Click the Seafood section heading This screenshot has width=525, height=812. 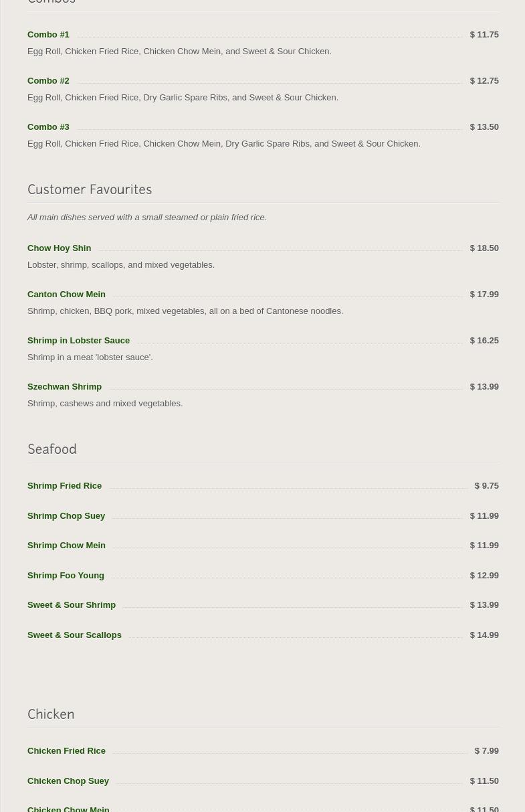click(x=52, y=450)
